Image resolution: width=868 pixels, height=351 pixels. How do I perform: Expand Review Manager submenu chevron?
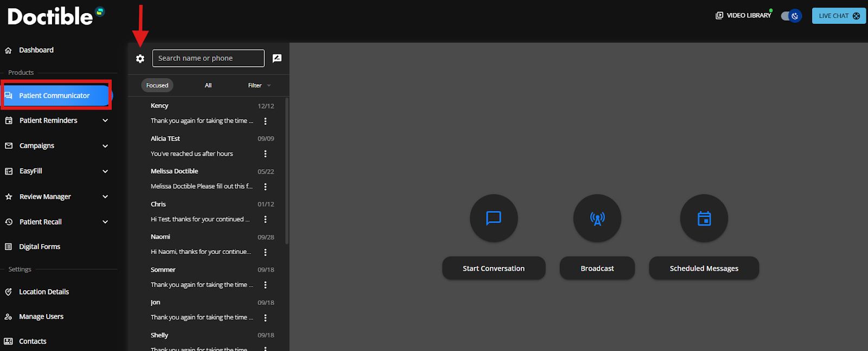point(105,197)
